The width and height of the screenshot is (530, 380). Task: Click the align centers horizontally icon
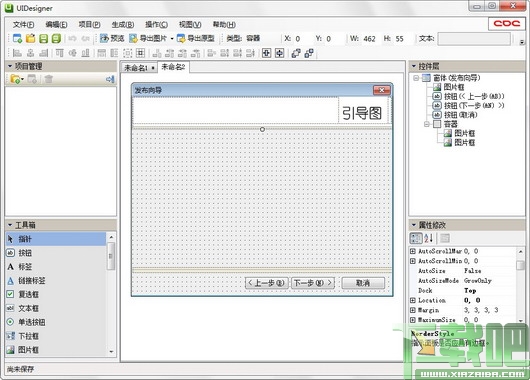pos(30,53)
